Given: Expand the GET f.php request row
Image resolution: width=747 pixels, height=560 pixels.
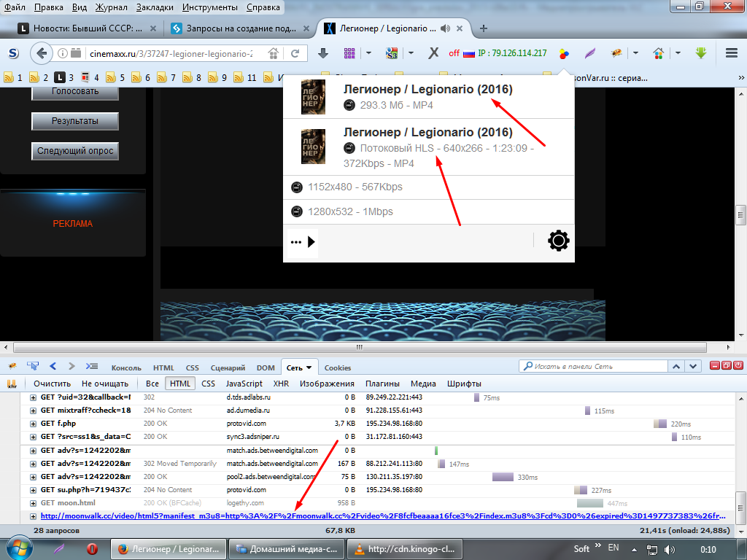Looking at the screenshot, I should 33,423.
